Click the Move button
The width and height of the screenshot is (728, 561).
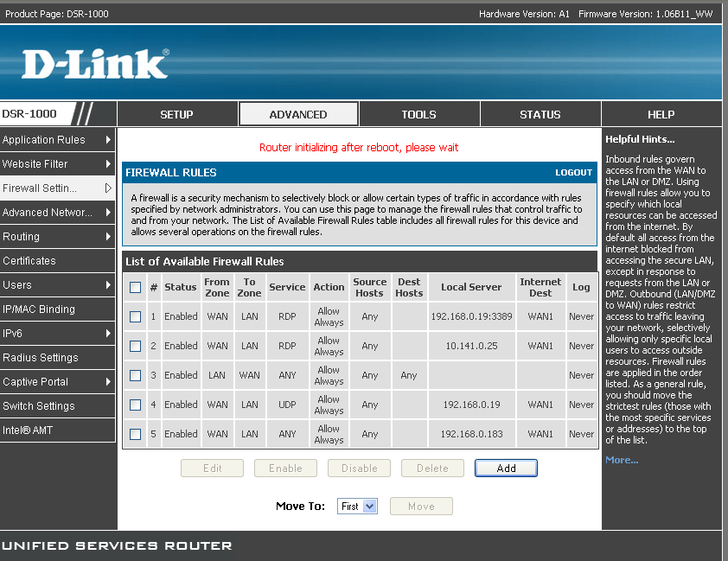[422, 507]
